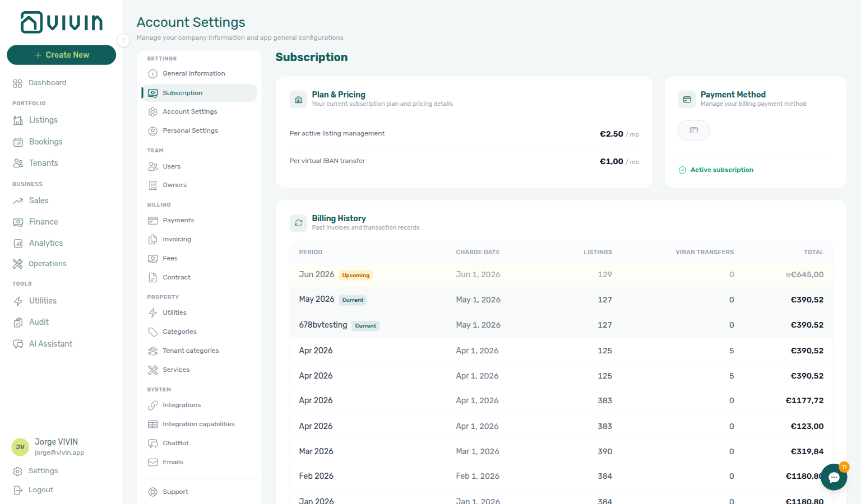Click the Audit clipboard icon
The width and height of the screenshot is (861, 504).
click(18, 323)
